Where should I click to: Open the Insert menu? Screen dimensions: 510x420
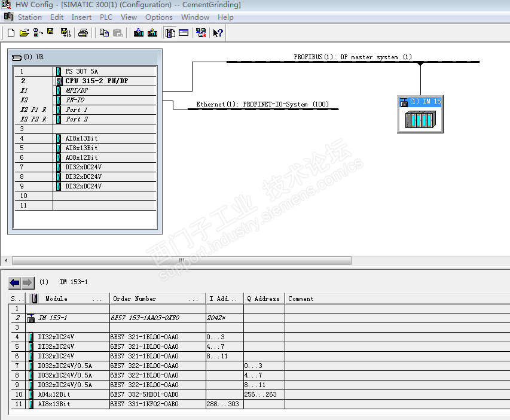click(x=81, y=17)
